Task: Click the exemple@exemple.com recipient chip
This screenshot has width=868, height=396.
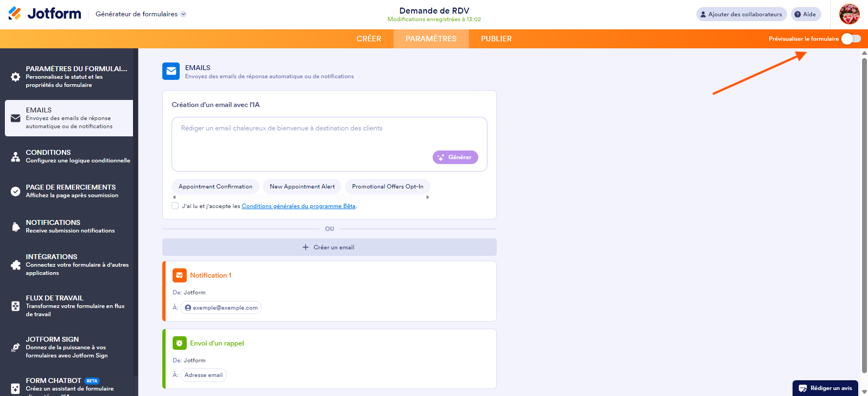Action: (221, 307)
